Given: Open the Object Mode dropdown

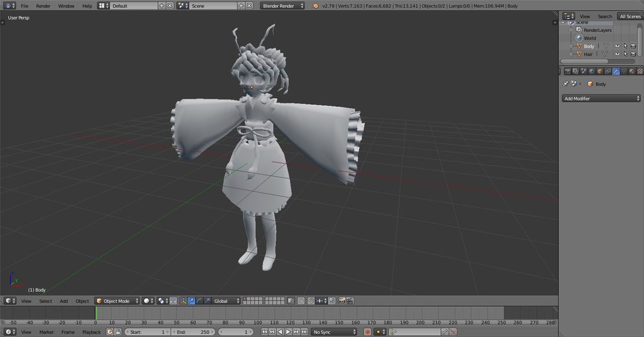Looking at the screenshot, I should [x=118, y=301].
